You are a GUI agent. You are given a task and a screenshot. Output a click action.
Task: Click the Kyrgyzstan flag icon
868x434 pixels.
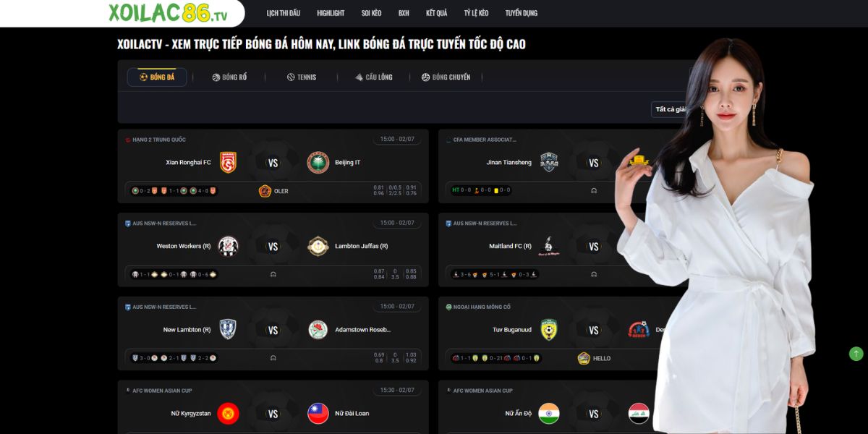pos(229,414)
